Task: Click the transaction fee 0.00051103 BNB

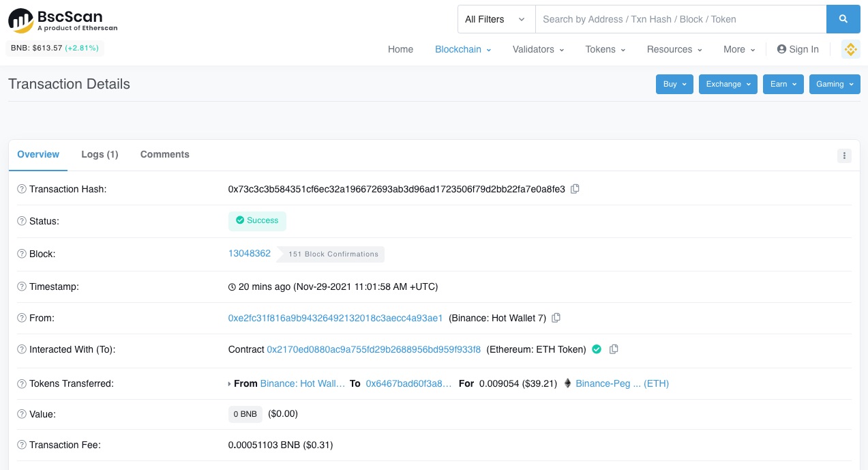Action: (280, 445)
